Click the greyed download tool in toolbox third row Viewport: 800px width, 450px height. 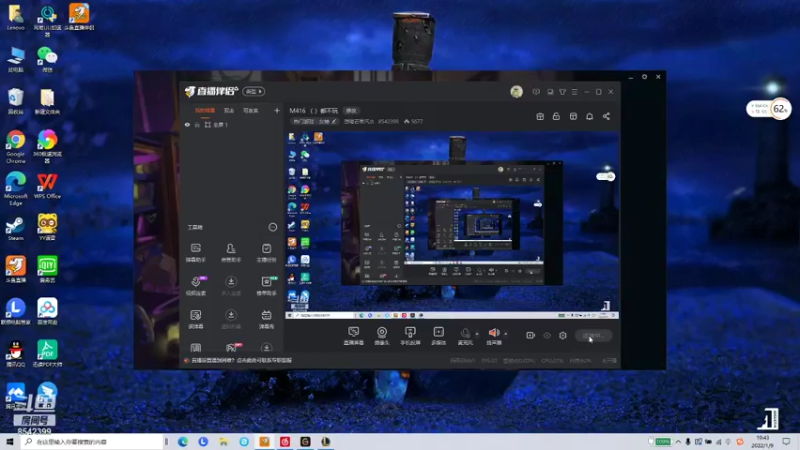click(x=231, y=319)
